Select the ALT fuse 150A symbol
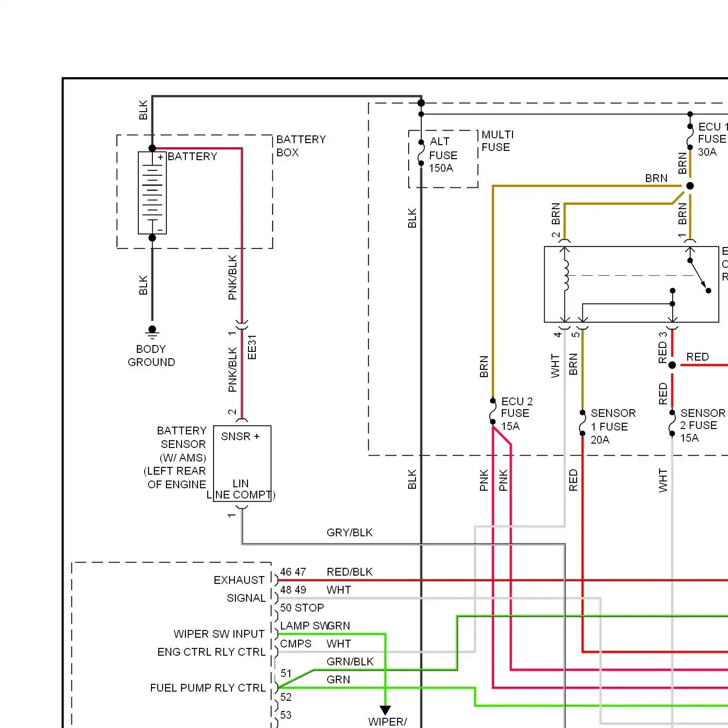Viewport: 728px width, 728px height. (421, 153)
